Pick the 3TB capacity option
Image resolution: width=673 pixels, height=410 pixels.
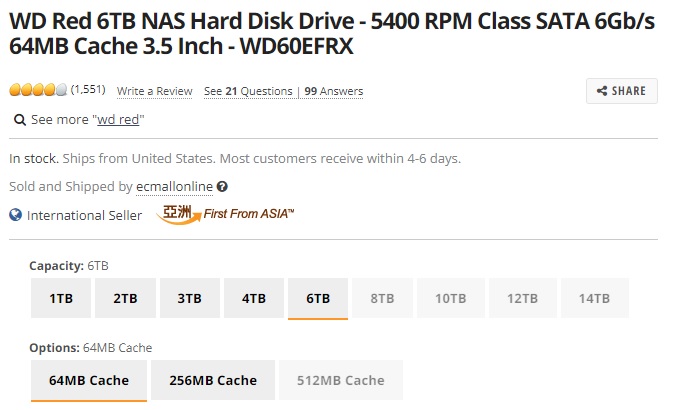pyautogui.click(x=190, y=298)
